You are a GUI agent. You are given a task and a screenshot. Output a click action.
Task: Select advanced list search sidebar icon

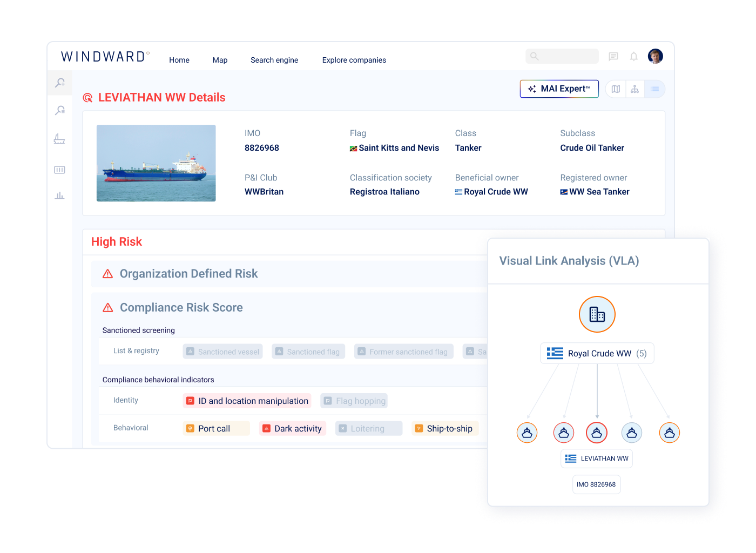pos(60,111)
